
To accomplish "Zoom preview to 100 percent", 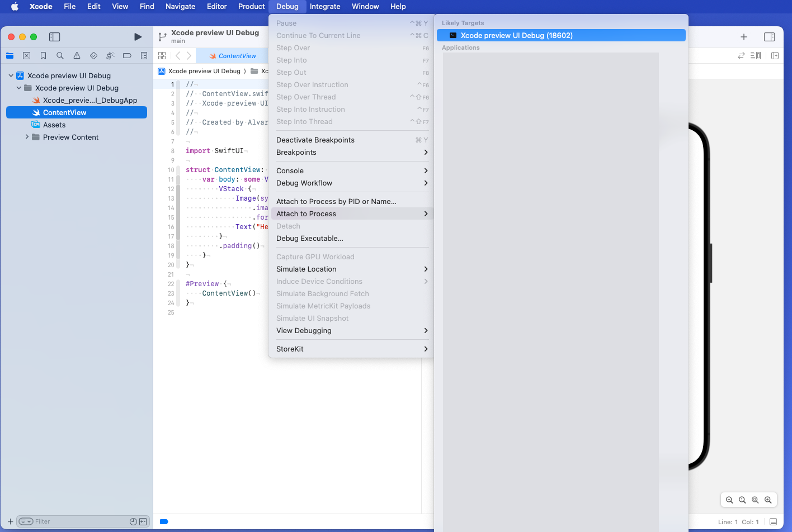I will point(742,500).
